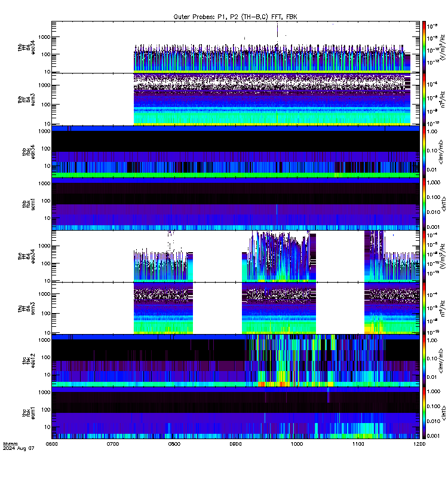The image size is (448, 478).
Task: Click the 1.00 tick on thb edc34 color bar
Action: 432,131
